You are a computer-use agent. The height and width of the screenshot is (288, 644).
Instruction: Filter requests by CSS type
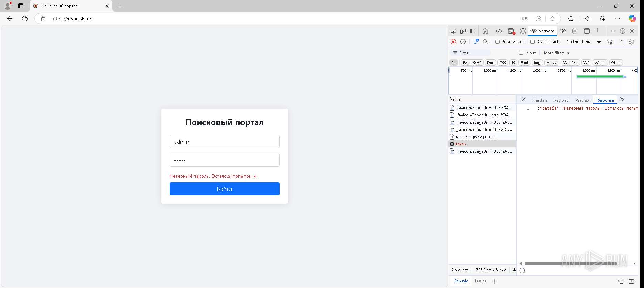pos(503,63)
